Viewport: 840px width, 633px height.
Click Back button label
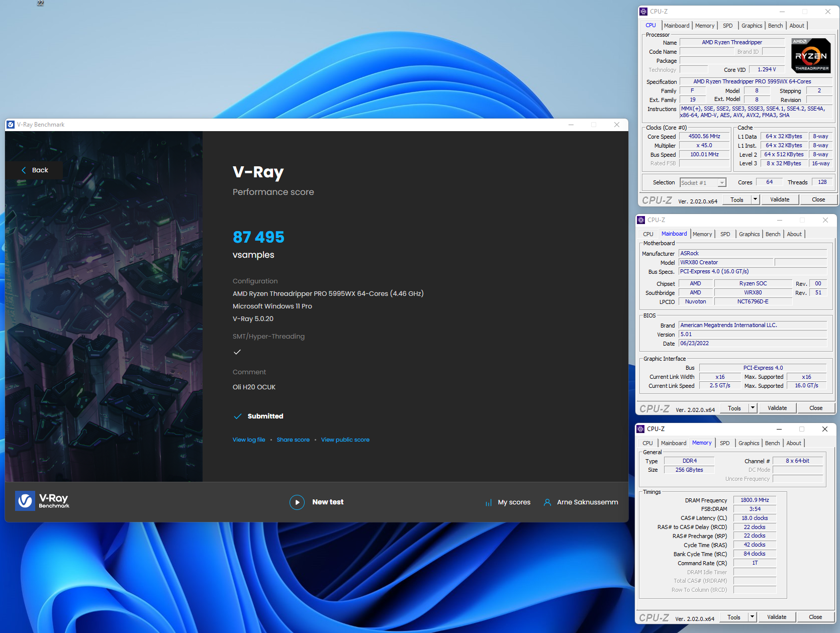[x=40, y=170]
